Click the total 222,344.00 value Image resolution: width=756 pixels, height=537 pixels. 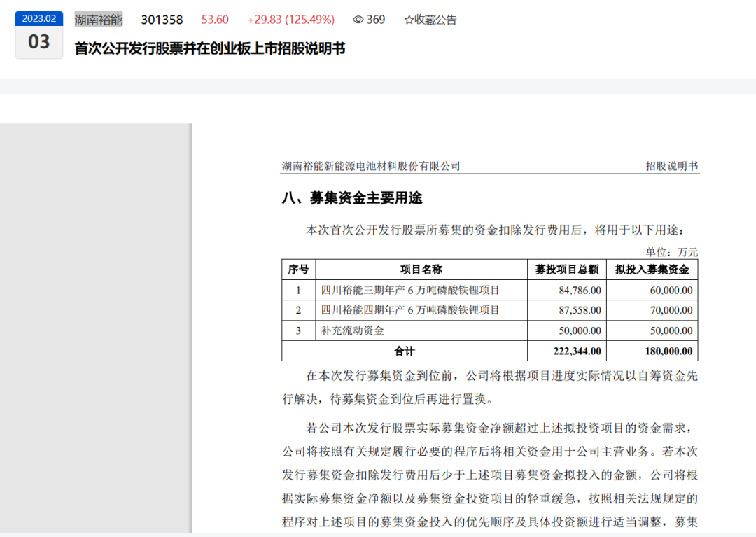coord(577,351)
